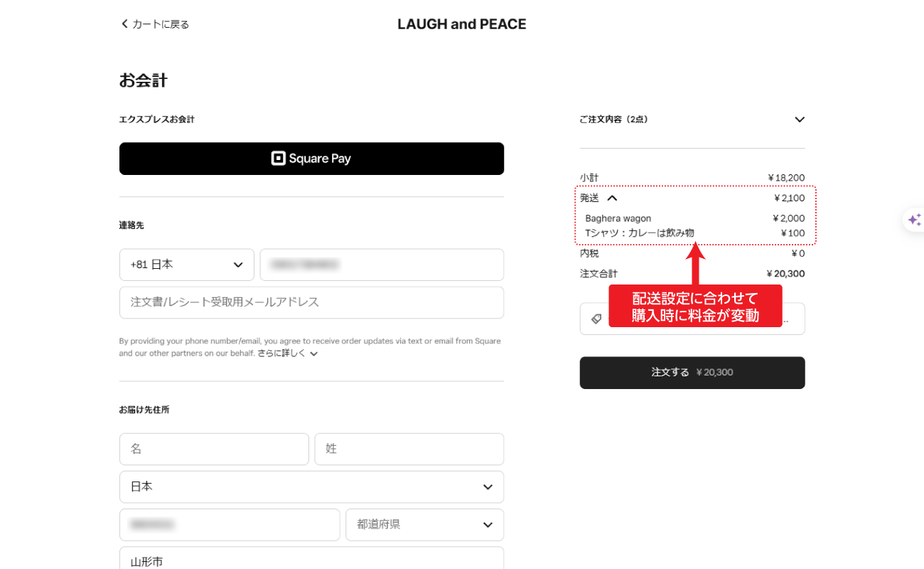Click the LAUGH and PEACE store title
The height and width of the screenshot is (569, 924).
click(462, 24)
